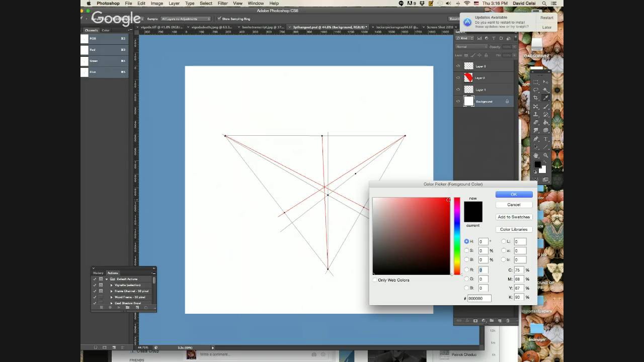Select the Rectangular Marquee tool
This screenshot has height=362, width=644.
point(535,82)
